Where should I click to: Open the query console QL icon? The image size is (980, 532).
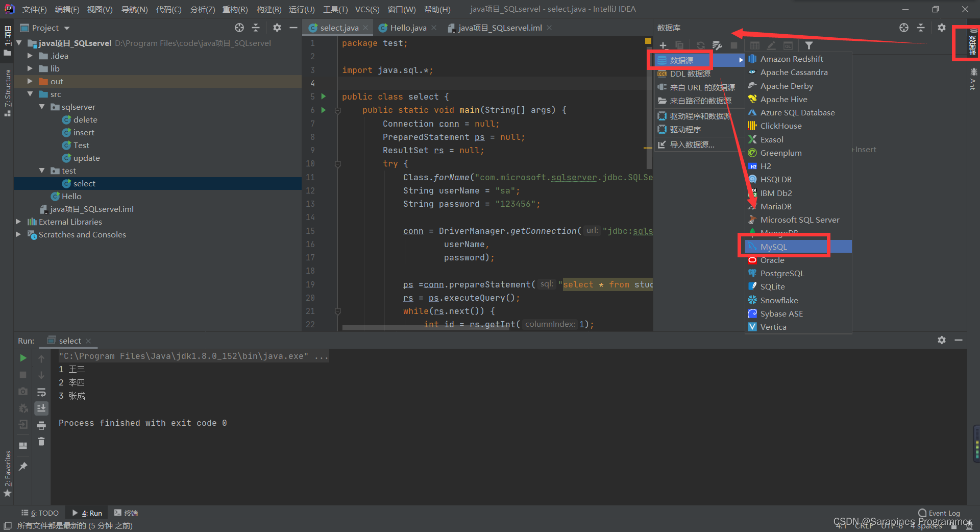(788, 45)
